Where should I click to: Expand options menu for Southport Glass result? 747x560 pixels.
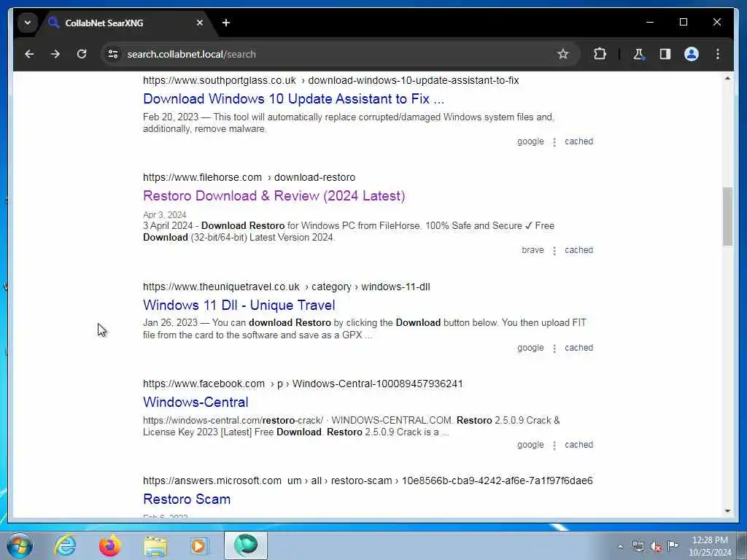(554, 142)
